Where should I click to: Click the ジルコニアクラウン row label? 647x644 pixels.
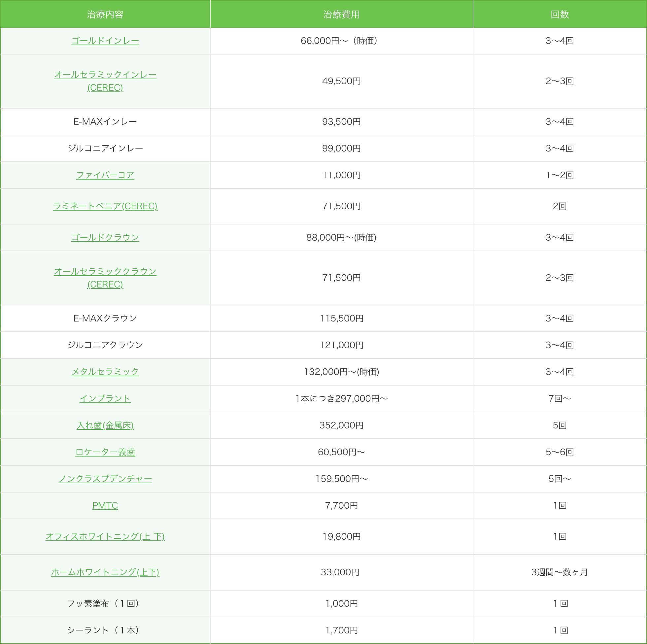[105, 345]
